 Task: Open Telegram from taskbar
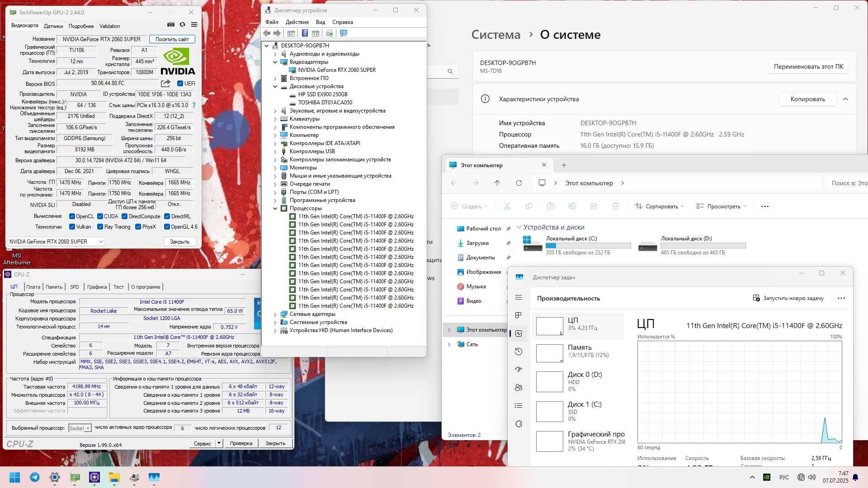click(35, 477)
